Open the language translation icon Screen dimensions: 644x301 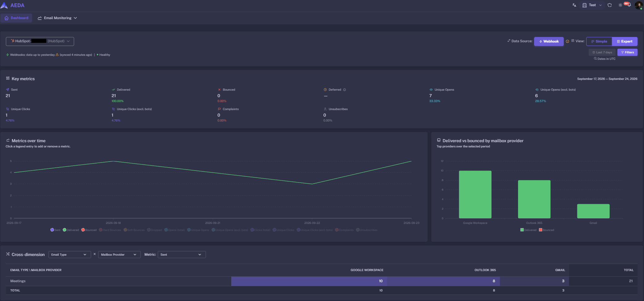[x=574, y=5]
